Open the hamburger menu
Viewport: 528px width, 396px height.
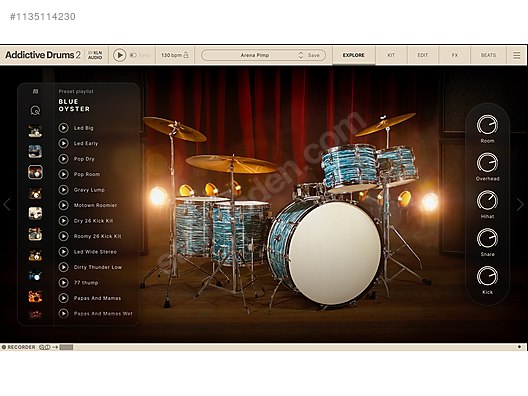click(517, 55)
